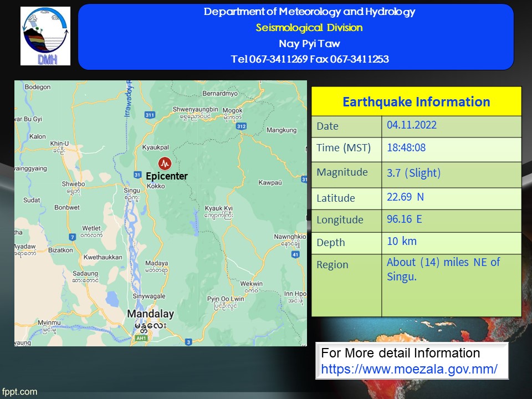Click the Madaya town label on map
This screenshot has height=399, width=532.
pos(156,263)
